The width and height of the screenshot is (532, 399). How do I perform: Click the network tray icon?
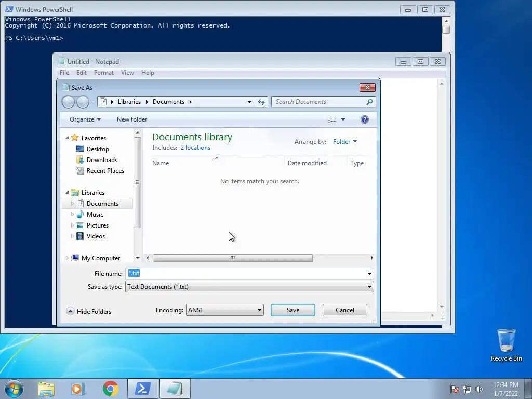pyautogui.click(x=467, y=389)
